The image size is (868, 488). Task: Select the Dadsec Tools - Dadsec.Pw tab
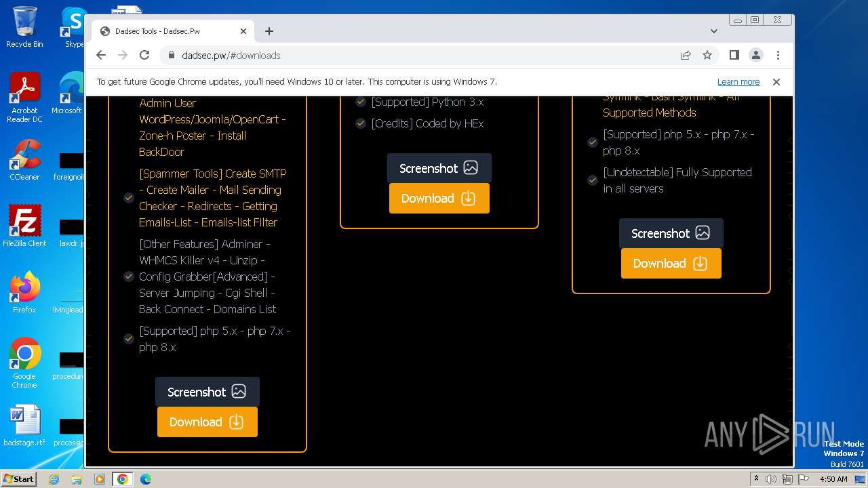tap(173, 31)
